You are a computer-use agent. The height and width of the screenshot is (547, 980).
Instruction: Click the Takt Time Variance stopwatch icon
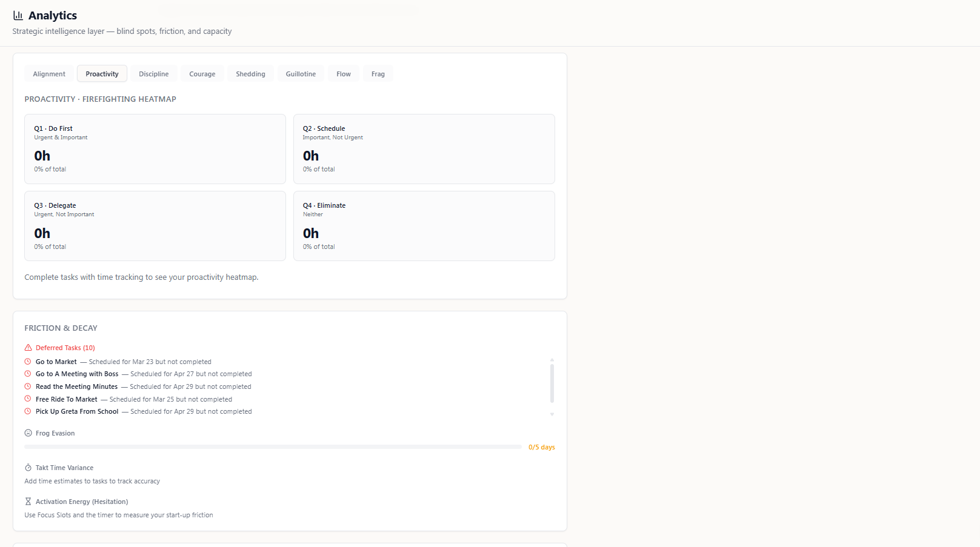click(x=28, y=468)
